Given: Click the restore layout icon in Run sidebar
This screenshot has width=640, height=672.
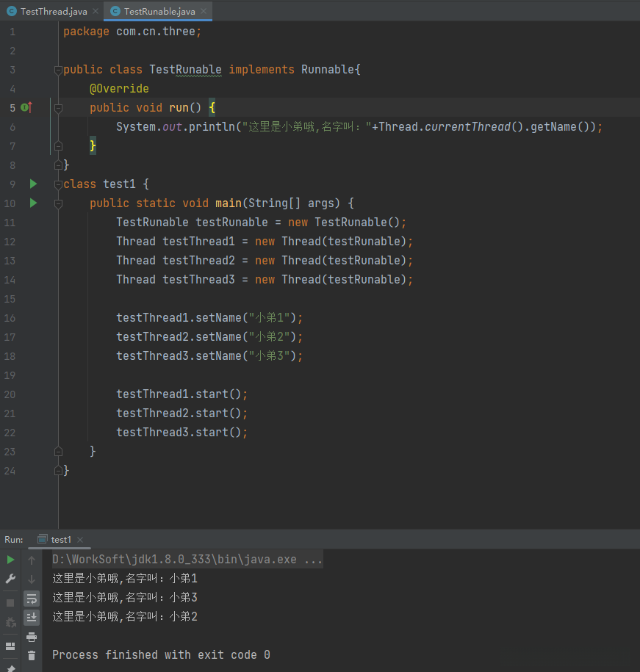Looking at the screenshot, I should 10,646.
